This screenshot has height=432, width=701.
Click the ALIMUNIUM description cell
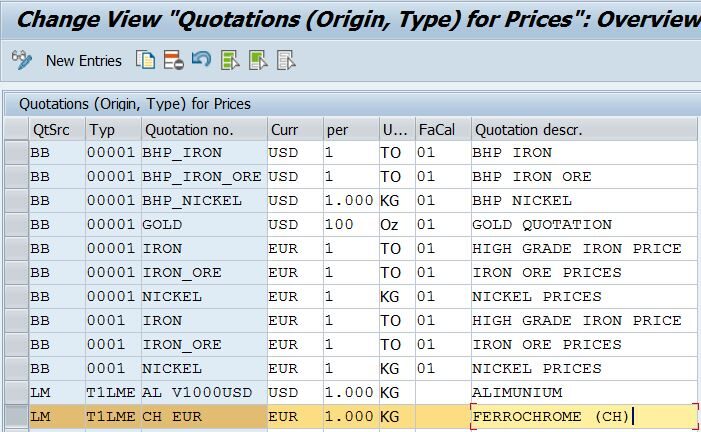click(x=580, y=393)
